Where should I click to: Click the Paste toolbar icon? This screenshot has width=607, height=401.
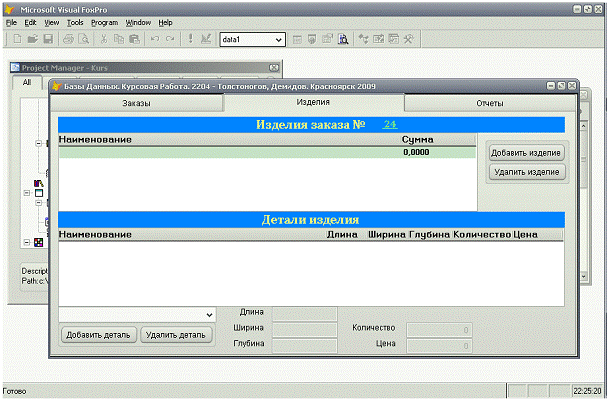[133, 39]
